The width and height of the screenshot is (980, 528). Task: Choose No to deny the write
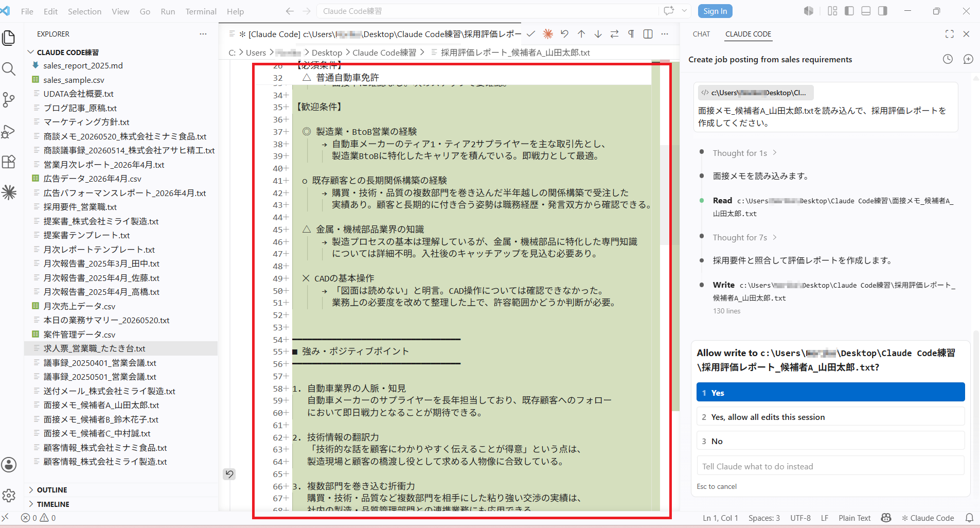click(x=830, y=441)
